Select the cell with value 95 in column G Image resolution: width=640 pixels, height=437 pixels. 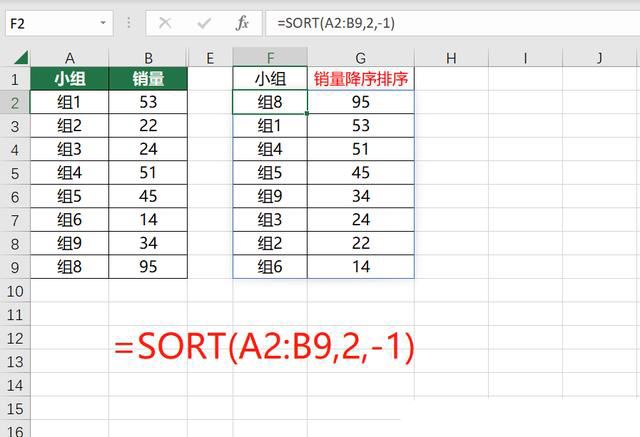click(x=360, y=102)
